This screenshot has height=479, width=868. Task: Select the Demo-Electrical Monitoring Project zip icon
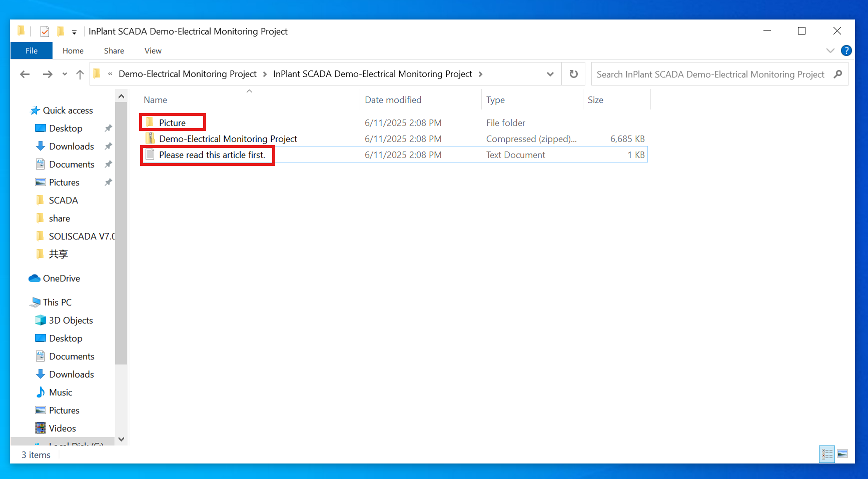[150, 138]
